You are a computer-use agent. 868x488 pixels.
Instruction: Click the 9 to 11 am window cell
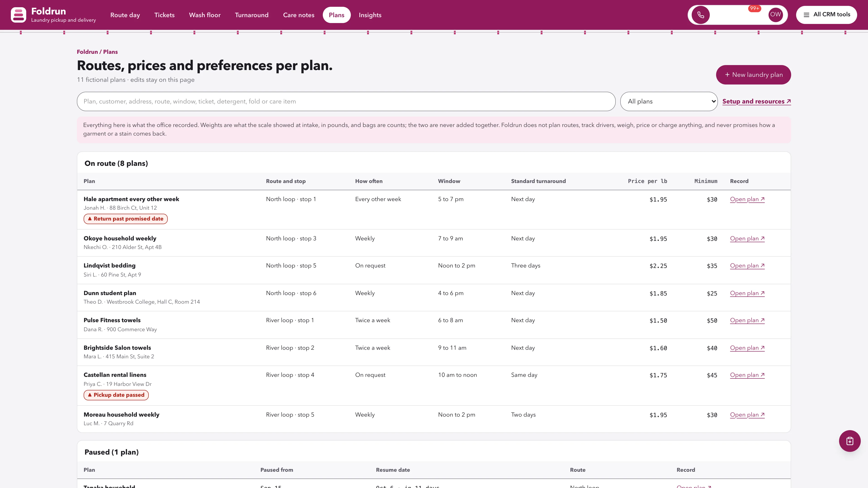(452, 348)
